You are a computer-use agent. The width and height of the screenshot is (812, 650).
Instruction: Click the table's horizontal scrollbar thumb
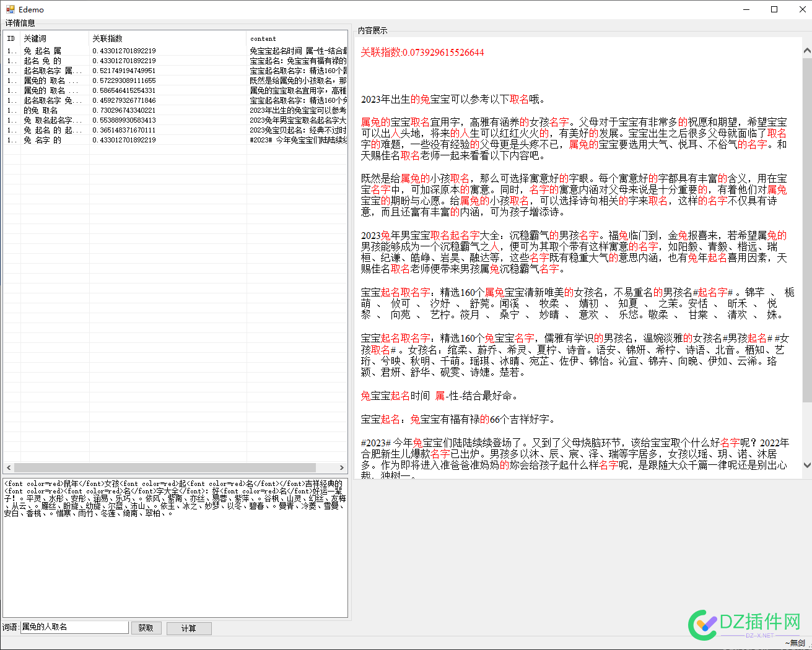coord(164,467)
